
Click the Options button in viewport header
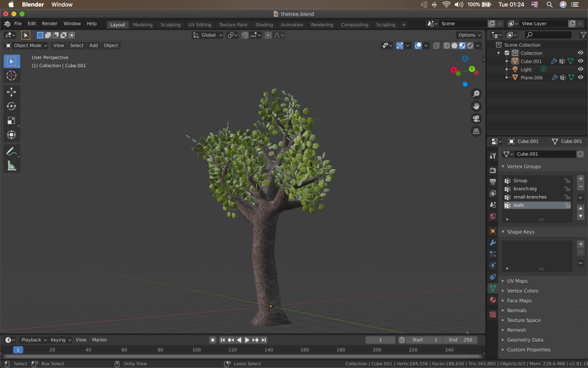[x=469, y=35]
